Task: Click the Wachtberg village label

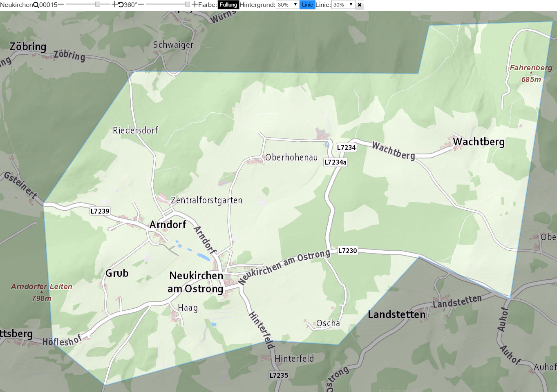Action: 479,142
